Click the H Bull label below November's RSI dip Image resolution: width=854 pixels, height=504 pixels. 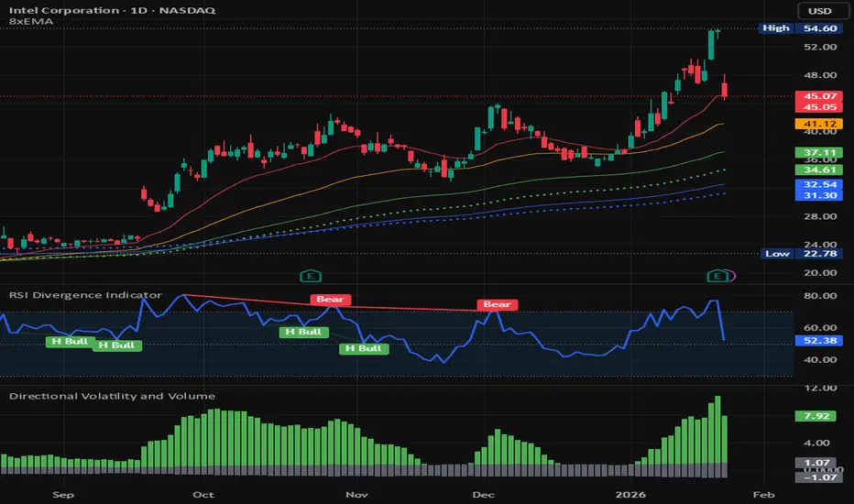click(x=364, y=349)
